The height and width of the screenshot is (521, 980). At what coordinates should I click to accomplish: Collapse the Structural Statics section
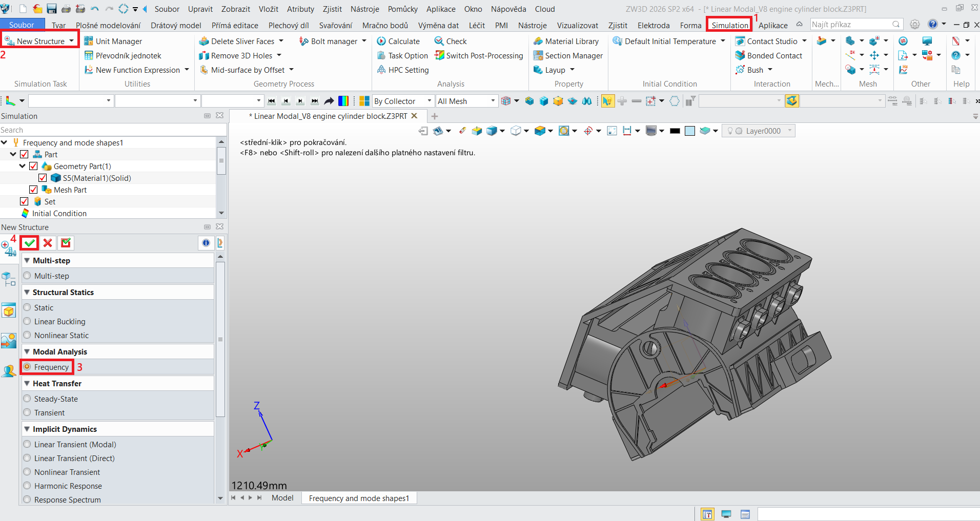coord(27,292)
